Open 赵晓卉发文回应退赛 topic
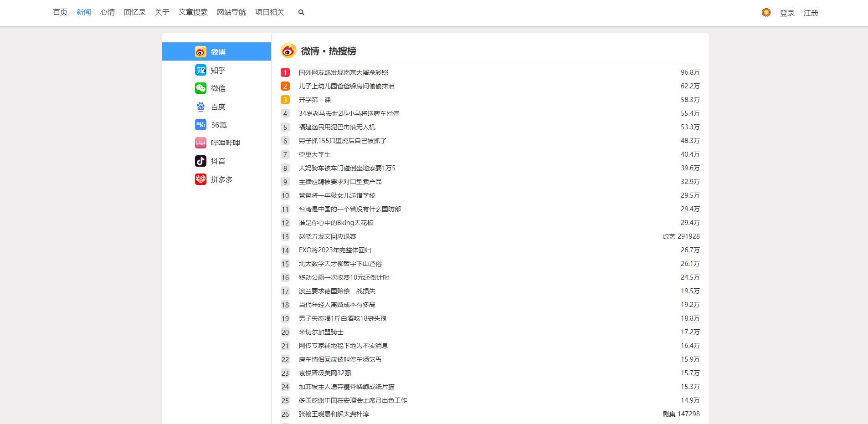Screen dimensions: 868x424 (x=328, y=236)
